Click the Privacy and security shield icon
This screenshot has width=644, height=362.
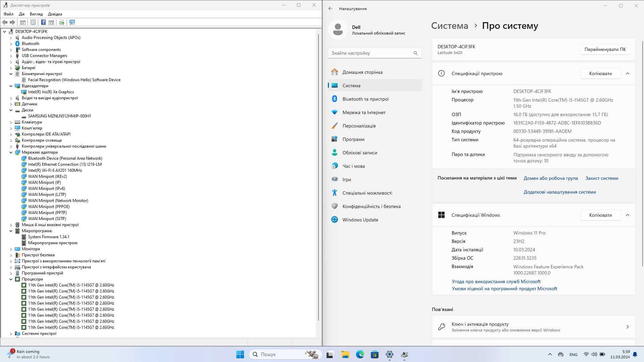tap(335, 206)
